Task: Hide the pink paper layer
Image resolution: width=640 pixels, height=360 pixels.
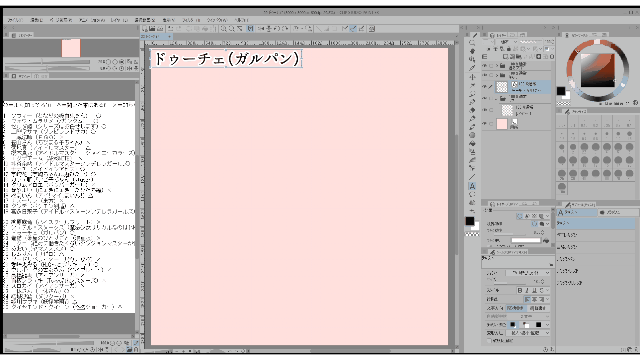Action: tap(484, 123)
